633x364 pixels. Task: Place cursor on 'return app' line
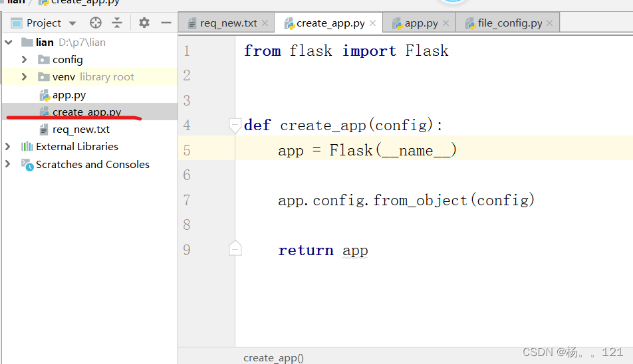pyautogui.click(x=323, y=250)
